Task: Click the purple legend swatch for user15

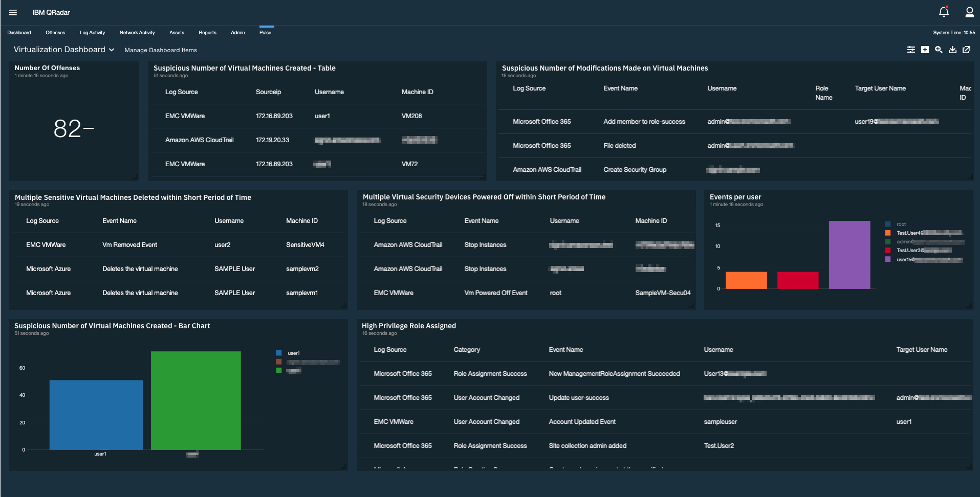Action: point(887,259)
